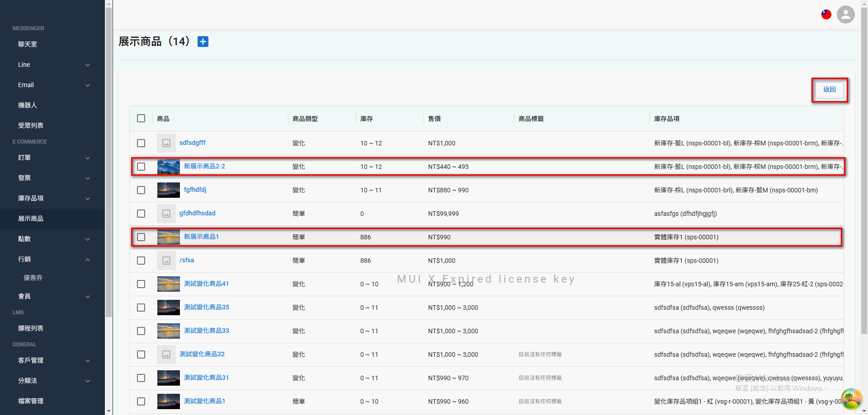Open the fgfhdfdj product link
The width and height of the screenshot is (868, 415).
click(x=195, y=190)
